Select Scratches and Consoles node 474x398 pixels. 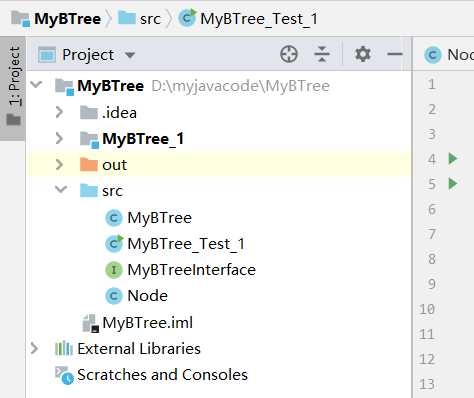point(162,375)
